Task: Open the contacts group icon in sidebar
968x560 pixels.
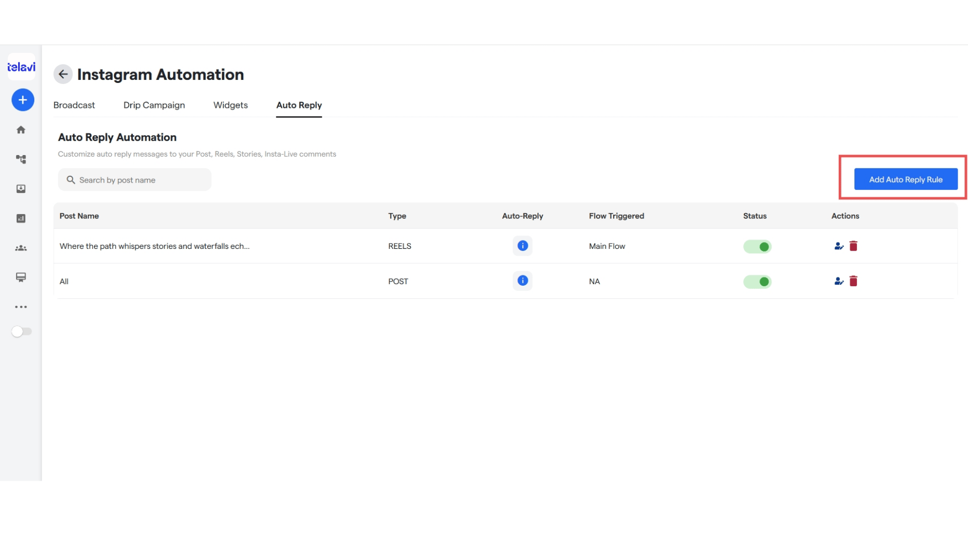Action: [21, 248]
